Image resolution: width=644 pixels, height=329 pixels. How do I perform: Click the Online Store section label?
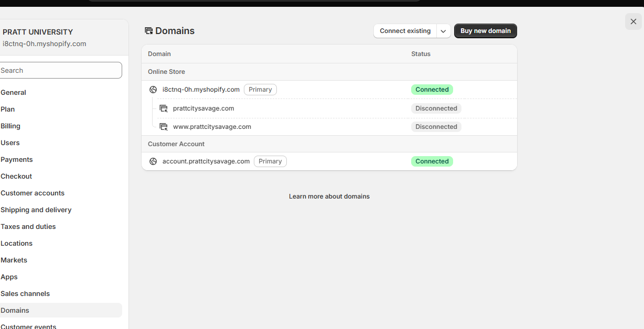(x=166, y=72)
